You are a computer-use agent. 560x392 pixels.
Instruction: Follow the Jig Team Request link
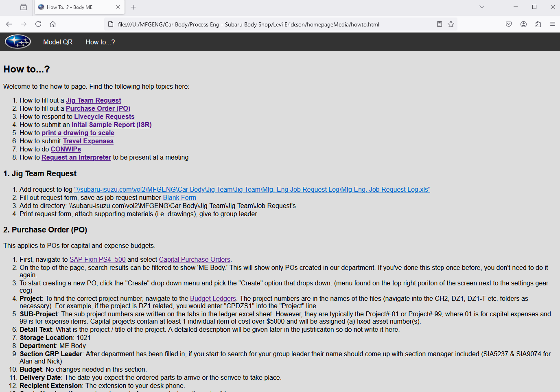point(94,101)
